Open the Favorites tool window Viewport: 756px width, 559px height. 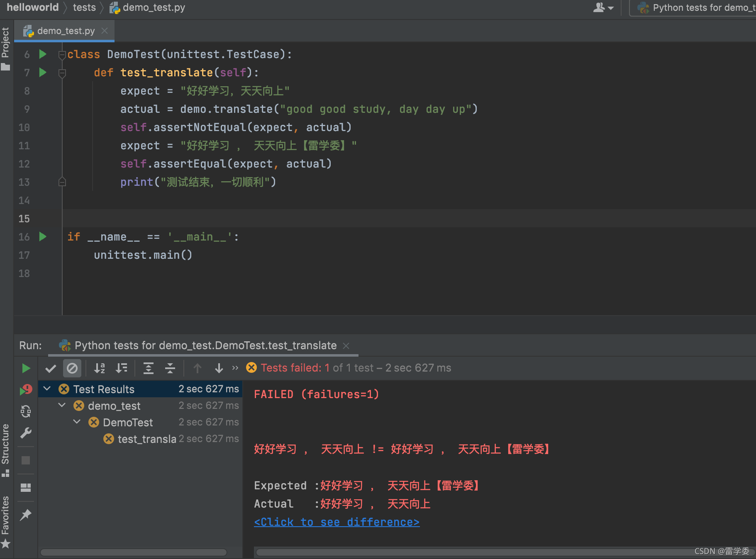point(5,522)
